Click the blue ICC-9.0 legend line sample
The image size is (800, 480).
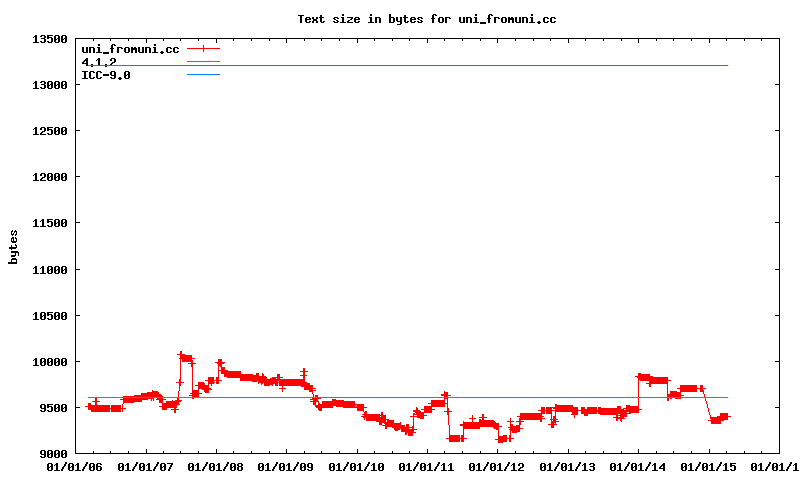[203, 75]
